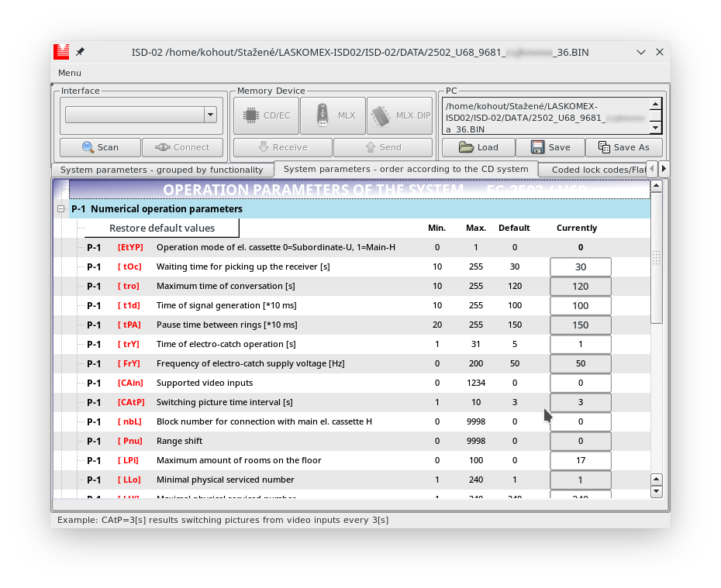Image resolution: width=721 pixels, height=588 pixels.
Task: Edit the Pnu range shift field
Action: [581, 441]
